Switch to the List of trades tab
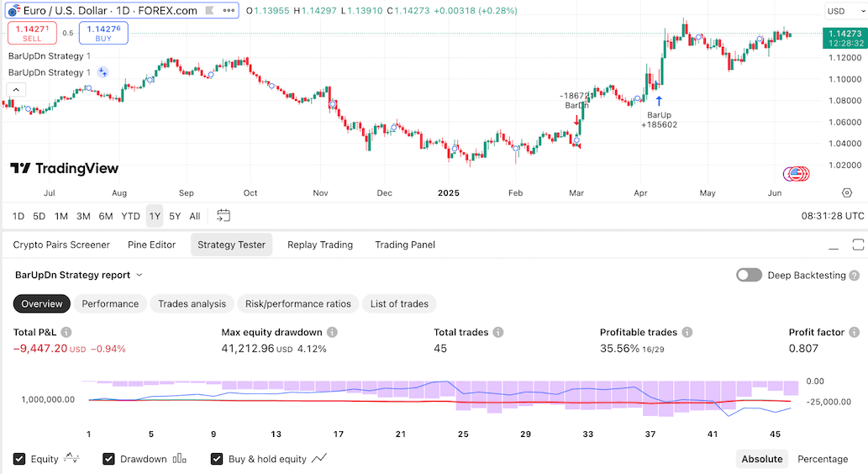The width and height of the screenshot is (868, 474). (399, 303)
